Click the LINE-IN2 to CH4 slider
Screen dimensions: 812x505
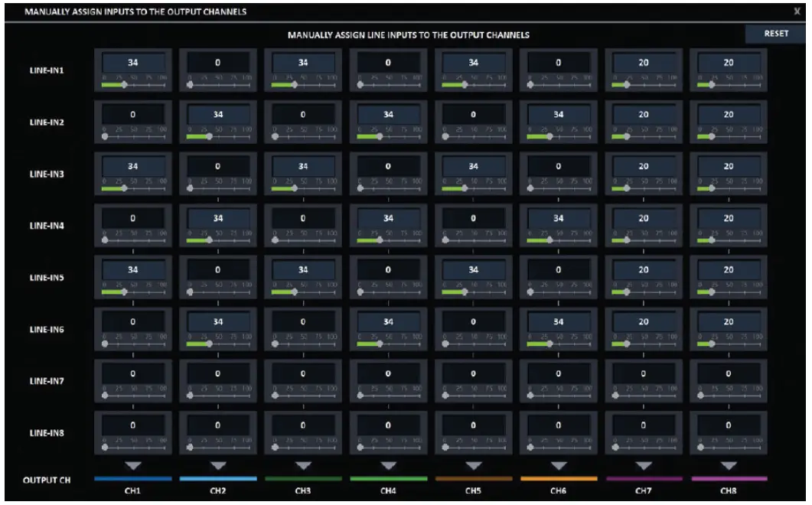(x=388, y=136)
